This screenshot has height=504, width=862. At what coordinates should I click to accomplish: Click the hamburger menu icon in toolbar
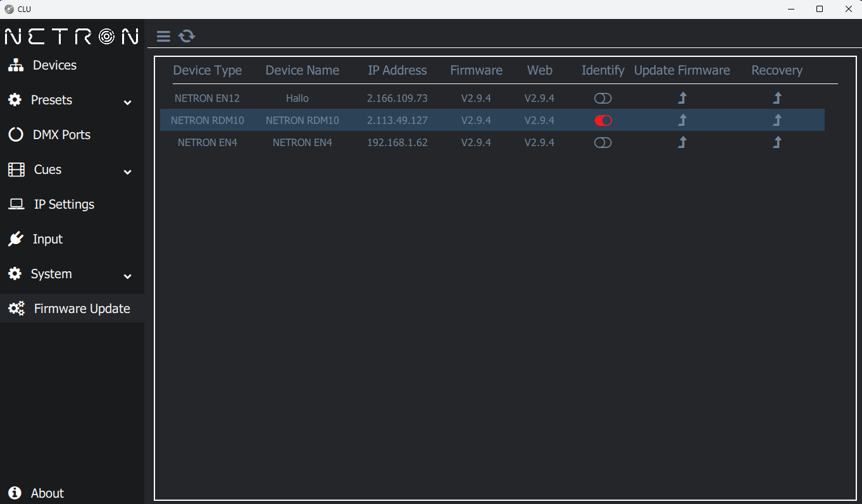163,37
